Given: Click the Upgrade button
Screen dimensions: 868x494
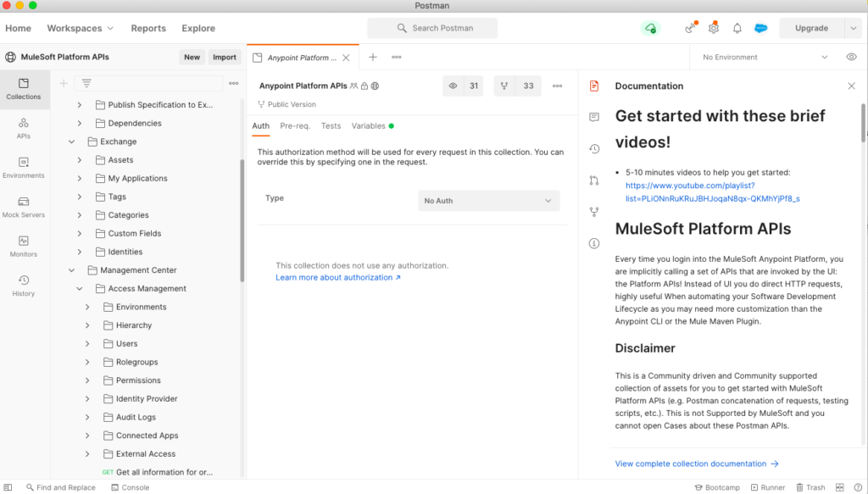Looking at the screenshot, I should pyautogui.click(x=811, y=28).
